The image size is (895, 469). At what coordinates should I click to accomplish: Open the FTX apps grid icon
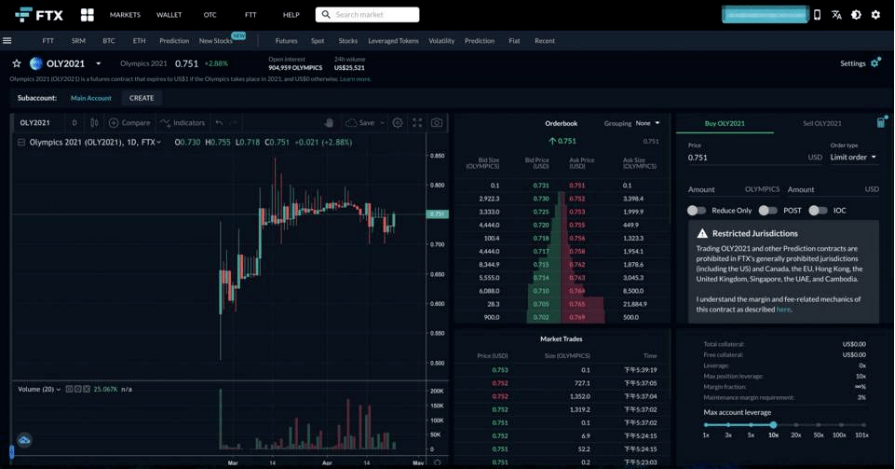pos(87,15)
